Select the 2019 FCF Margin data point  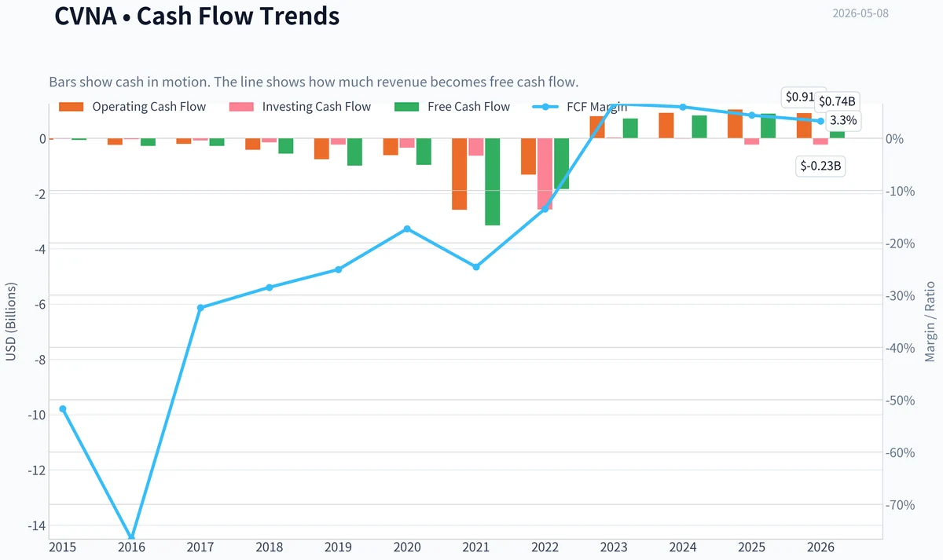click(339, 269)
